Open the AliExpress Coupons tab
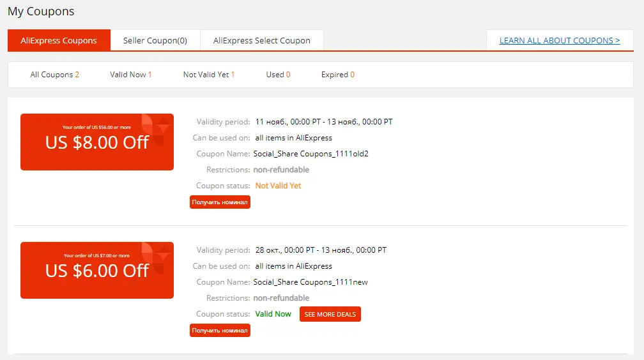This screenshot has width=644, height=360. pyautogui.click(x=59, y=40)
